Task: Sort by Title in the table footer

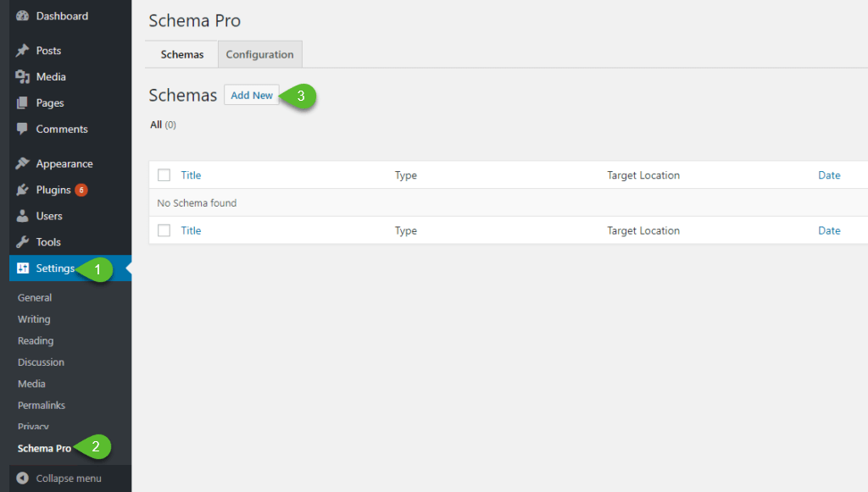Action: click(x=191, y=230)
